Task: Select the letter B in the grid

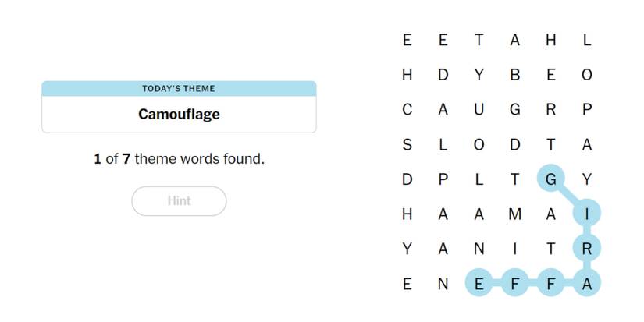Action: (514, 75)
